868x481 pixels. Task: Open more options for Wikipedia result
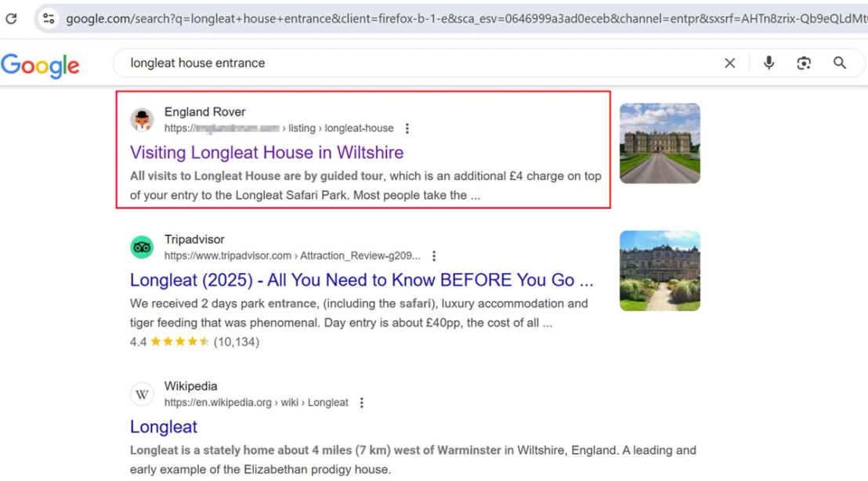pyautogui.click(x=361, y=403)
